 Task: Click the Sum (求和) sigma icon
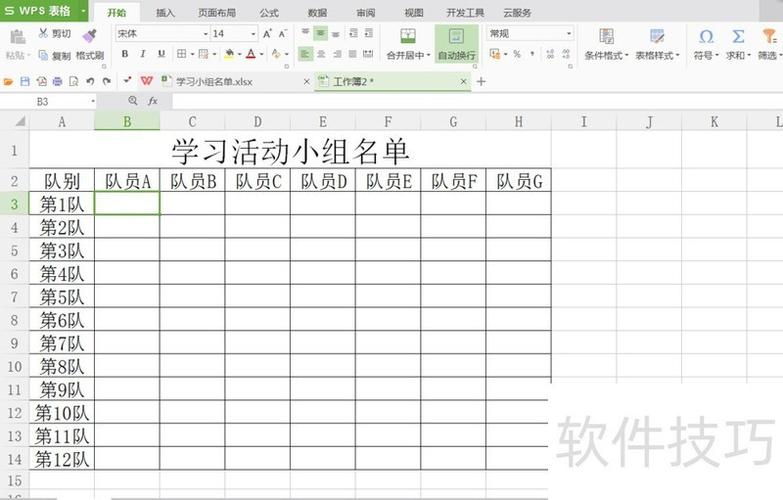click(x=738, y=36)
